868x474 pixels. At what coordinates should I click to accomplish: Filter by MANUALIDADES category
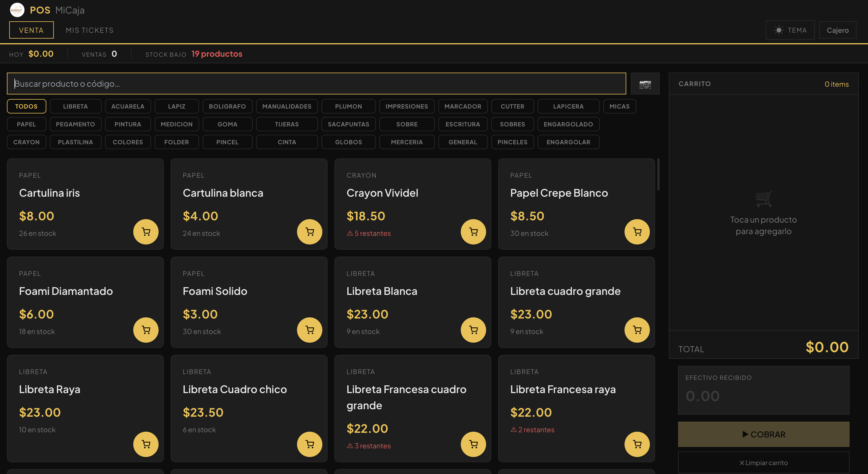tap(287, 106)
